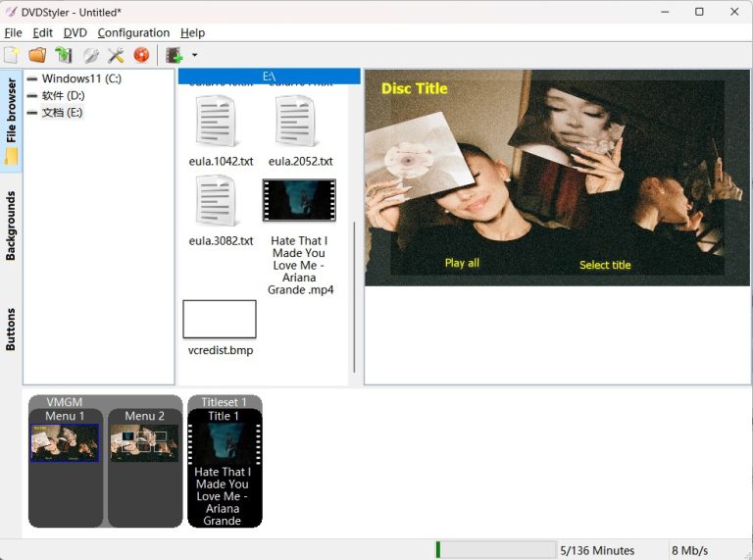The width and height of the screenshot is (753, 560).
Task: Select the eula.3082.txt file icon
Action: click(x=217, y=200)
